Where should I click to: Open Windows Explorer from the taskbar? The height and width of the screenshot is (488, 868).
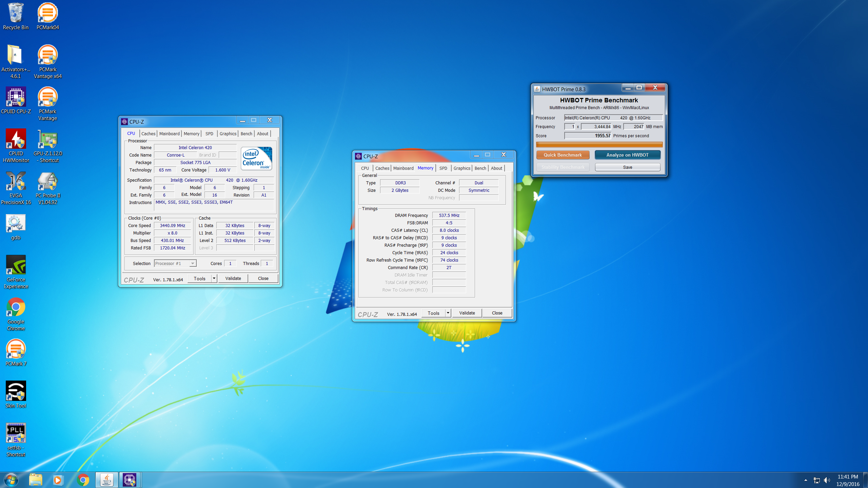(x=36, y=480)
